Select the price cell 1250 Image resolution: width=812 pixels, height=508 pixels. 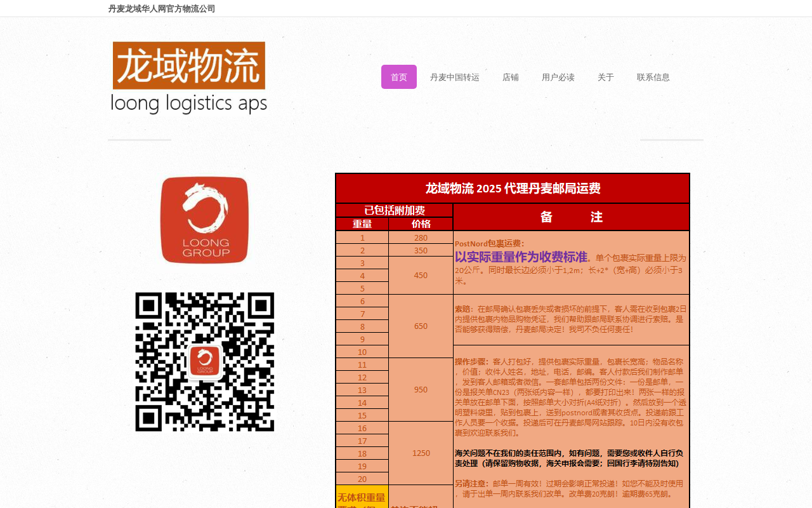click(421, 453)
